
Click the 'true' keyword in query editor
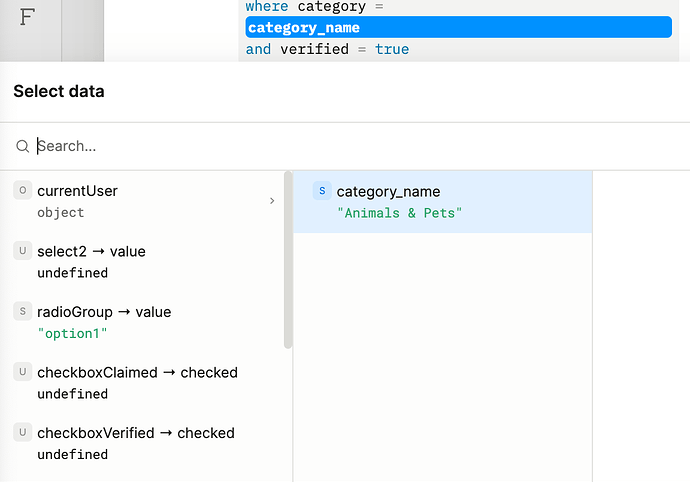(x=392, y=49)
